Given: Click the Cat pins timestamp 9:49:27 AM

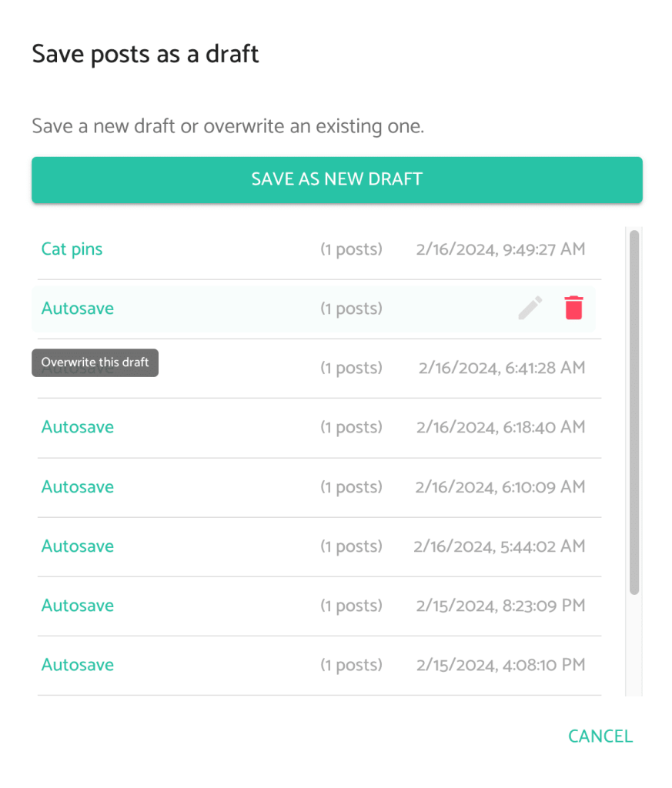Looking at the screenshot, I should [500, 249].
